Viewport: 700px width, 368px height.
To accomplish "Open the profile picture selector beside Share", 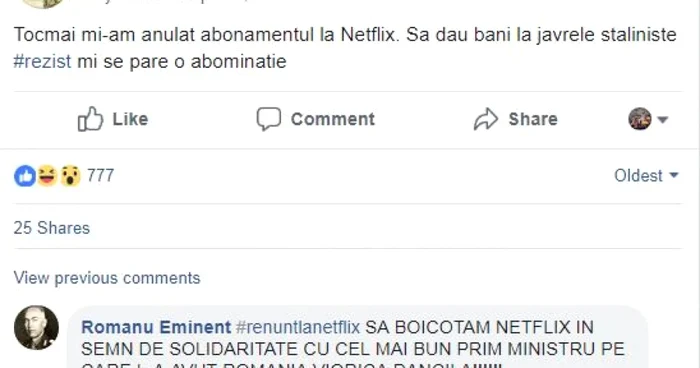I will click(640, 119).
